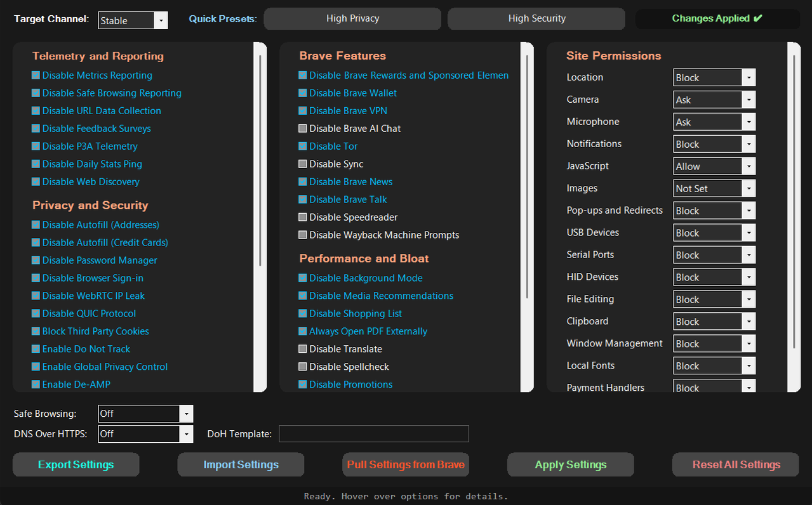Open the Camera permission dropdown
Image resolution: width=812 pixels, height=505 pixels.
714,100
